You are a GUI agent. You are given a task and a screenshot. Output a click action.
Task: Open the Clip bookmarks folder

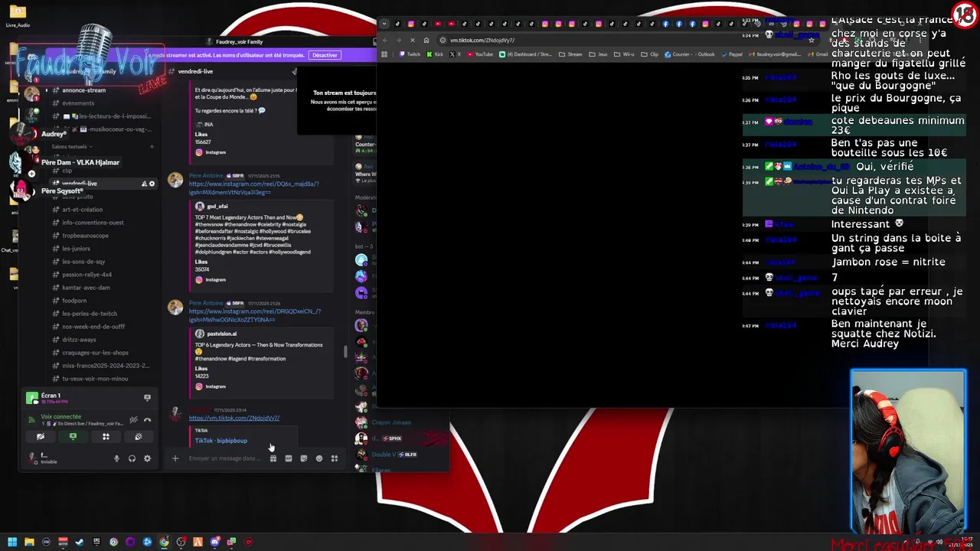(649, 54)
